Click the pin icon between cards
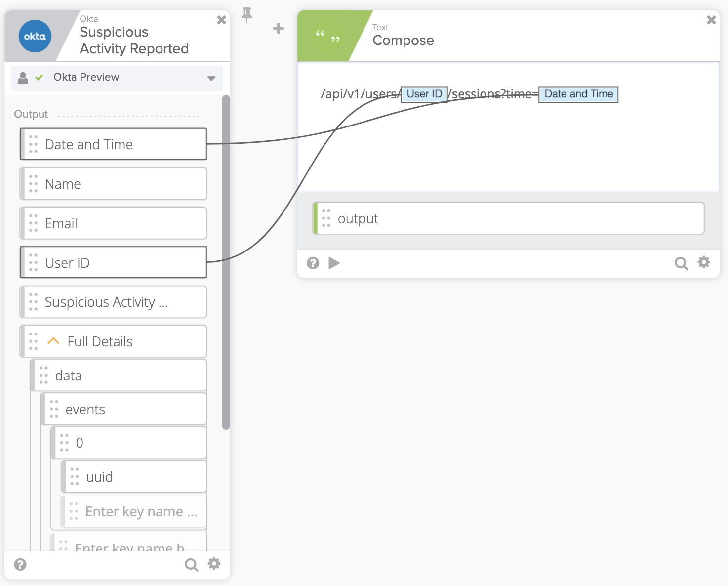728x586 pixels. 246,15
